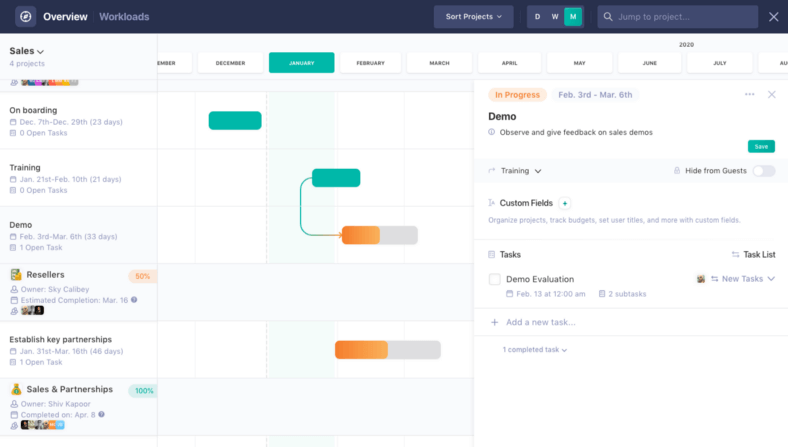Open the three-dot more options menu
Screen dimensions: 788x447
(749, 95)
